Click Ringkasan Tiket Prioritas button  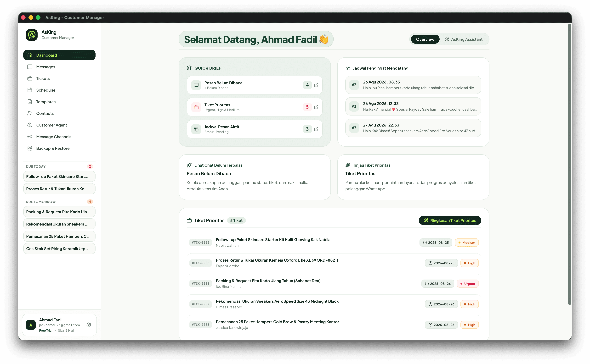tap(450, 220)
